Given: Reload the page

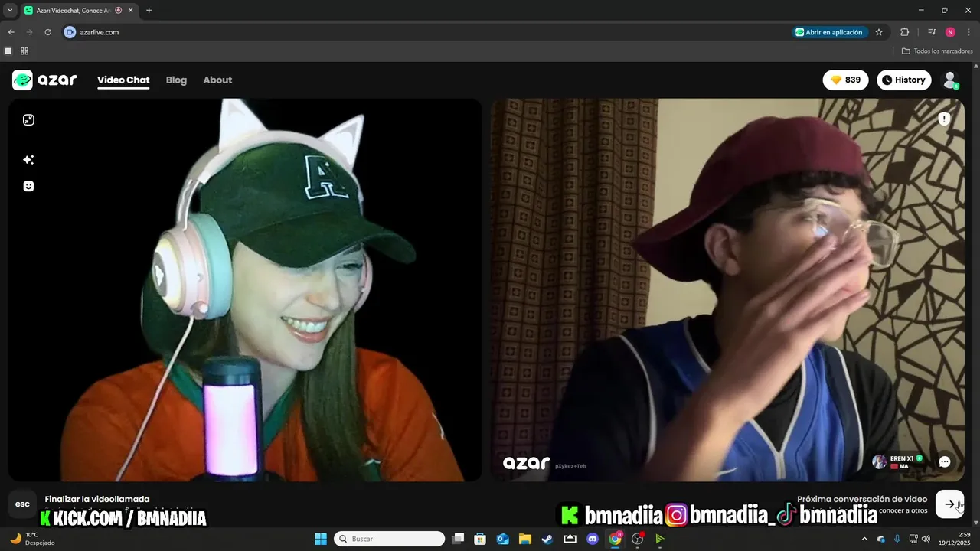Looking at the screenshot, I should pyautogui.click(x=47, y=32).
